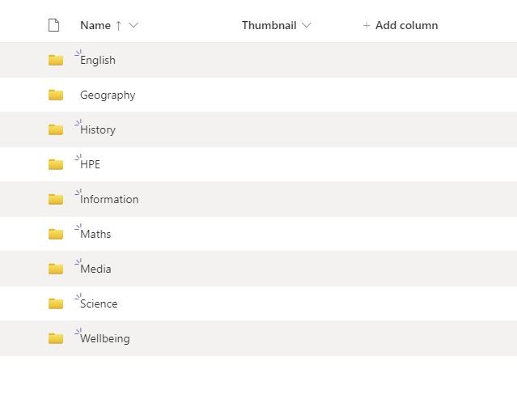Screen dimensions: 517x420
Task: Click the plus icon beside Add column
Action: [367, 25]
